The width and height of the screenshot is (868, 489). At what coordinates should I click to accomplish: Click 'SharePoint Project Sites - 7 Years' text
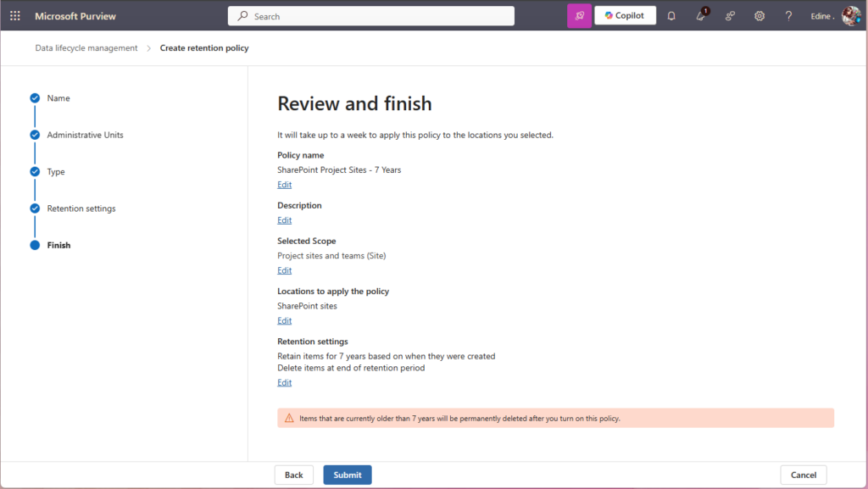click(339, 169)
